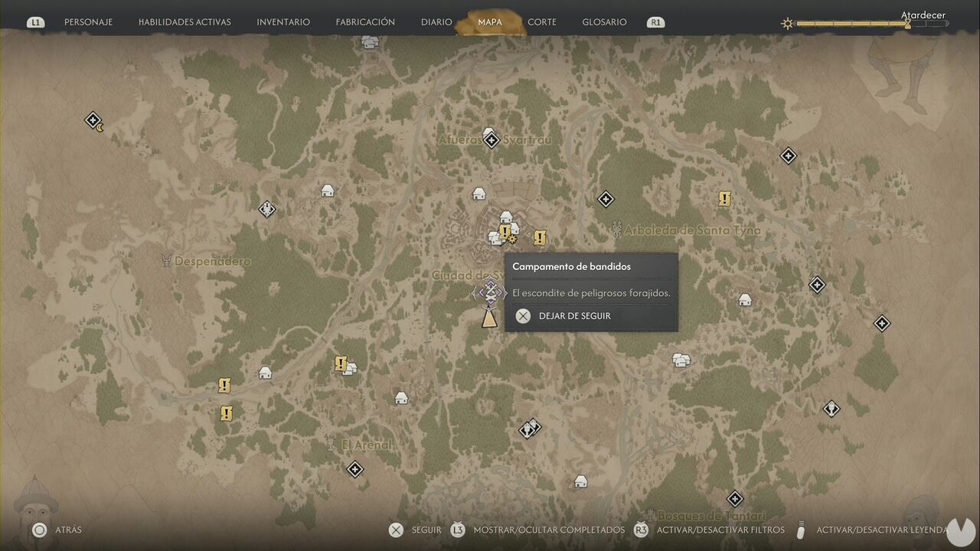Image resolution: width=980 pixels, height=551 pixels.
Task: Select the quest marker with gear badge
Action: click(x=505, y=231)
